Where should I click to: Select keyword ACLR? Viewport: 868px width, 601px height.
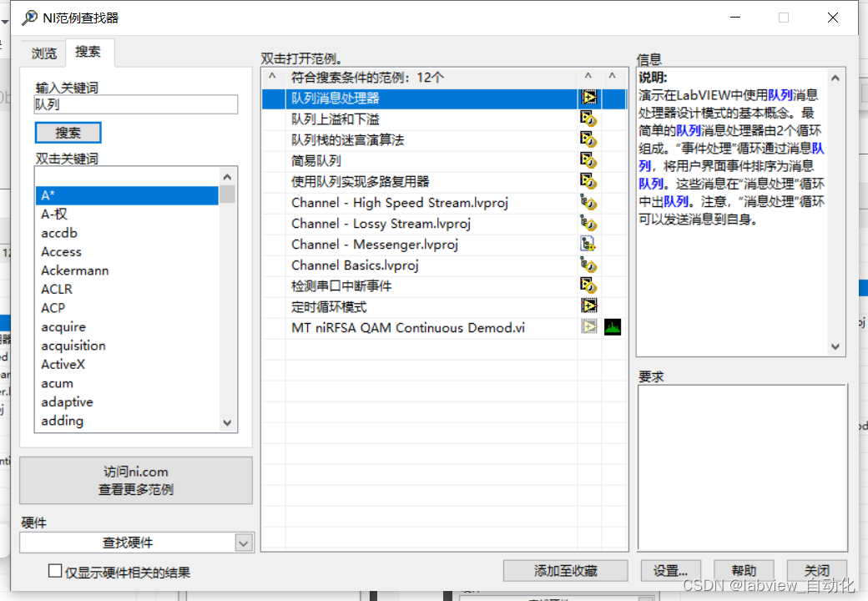128,290
